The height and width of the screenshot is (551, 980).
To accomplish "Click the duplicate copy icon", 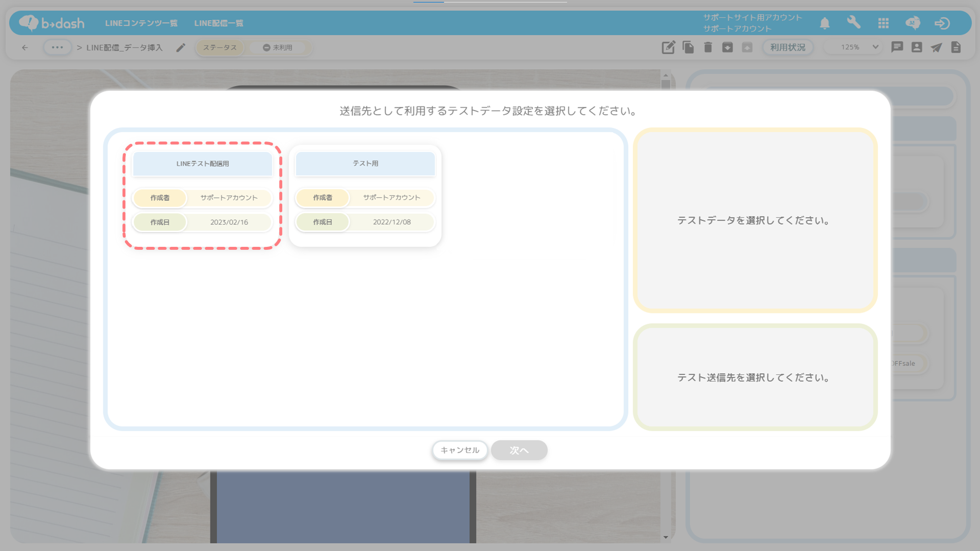I will [x=688, y=48].
